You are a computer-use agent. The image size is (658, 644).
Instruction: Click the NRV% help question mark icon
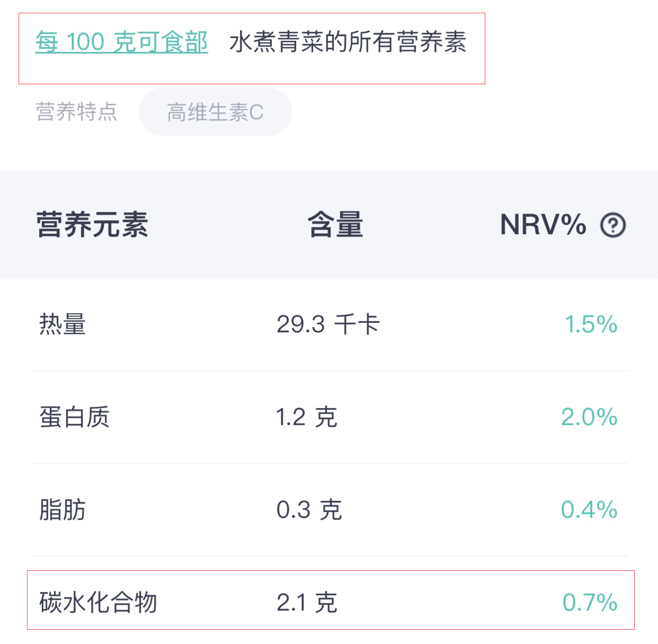pyautogui.click(x=613, y=225)
